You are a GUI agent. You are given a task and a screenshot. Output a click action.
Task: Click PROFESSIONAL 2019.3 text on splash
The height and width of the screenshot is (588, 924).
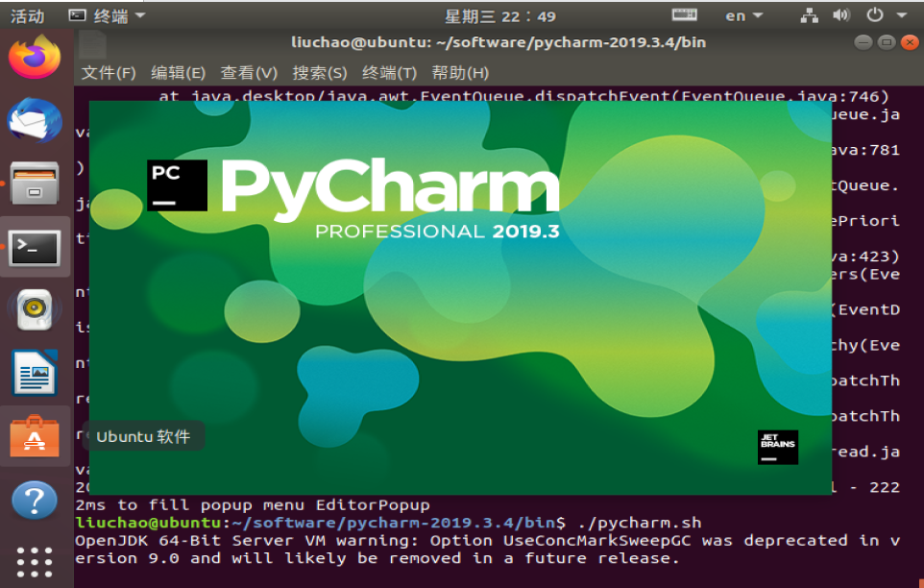click(x=437, y=231)
